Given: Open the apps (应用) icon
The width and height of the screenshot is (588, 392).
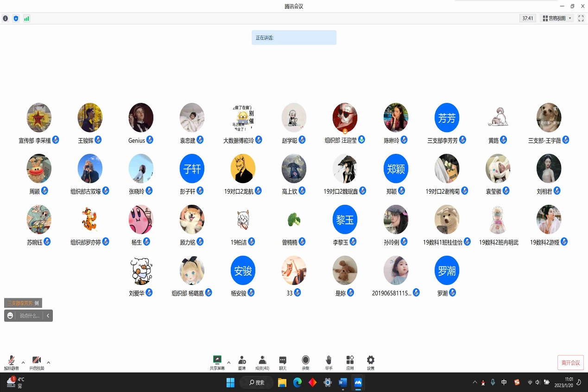Looking at the screenshot, I should (x=350, y=360).
